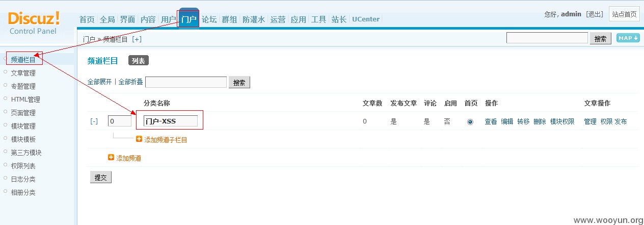This screenshot has width=644, height=225.
Task: Click the 转移 link for 门户-XSS
Action: tap(523, 121)
